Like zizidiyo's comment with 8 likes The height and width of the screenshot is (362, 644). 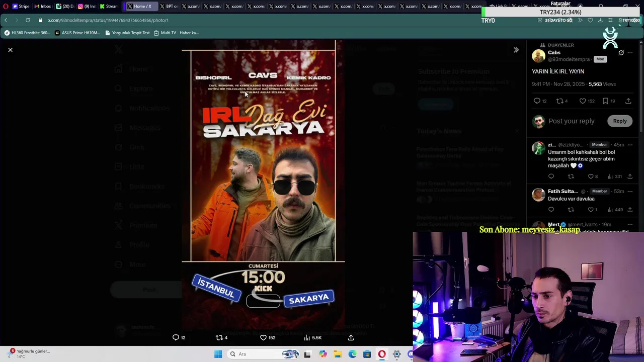593,176
